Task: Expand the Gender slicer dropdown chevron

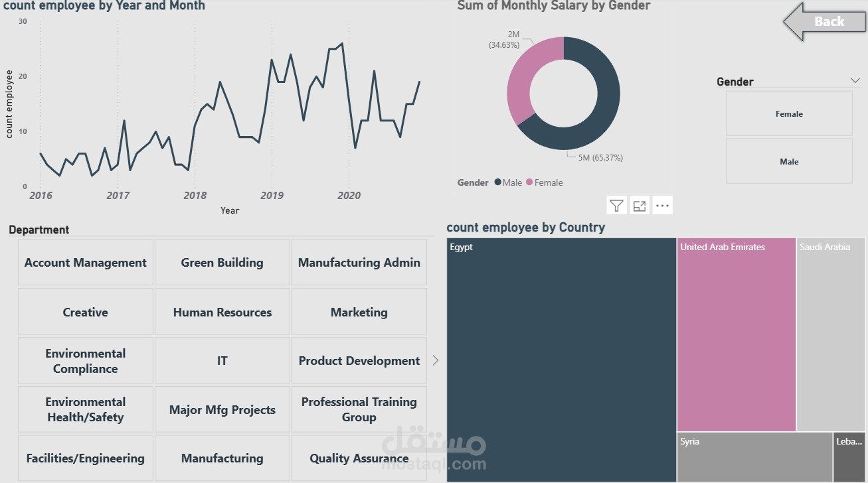Action: pyautogui.click(x=855, y=81)
